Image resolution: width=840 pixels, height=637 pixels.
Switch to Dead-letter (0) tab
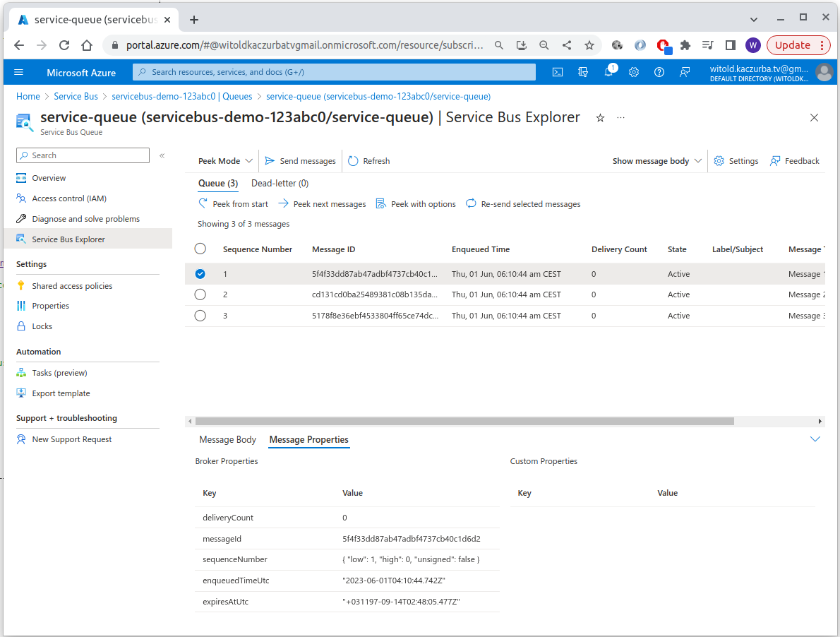[x=280, y=183]
